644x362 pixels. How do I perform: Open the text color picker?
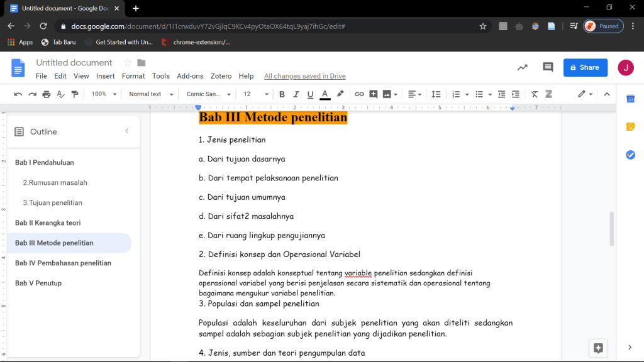[325, 94]
